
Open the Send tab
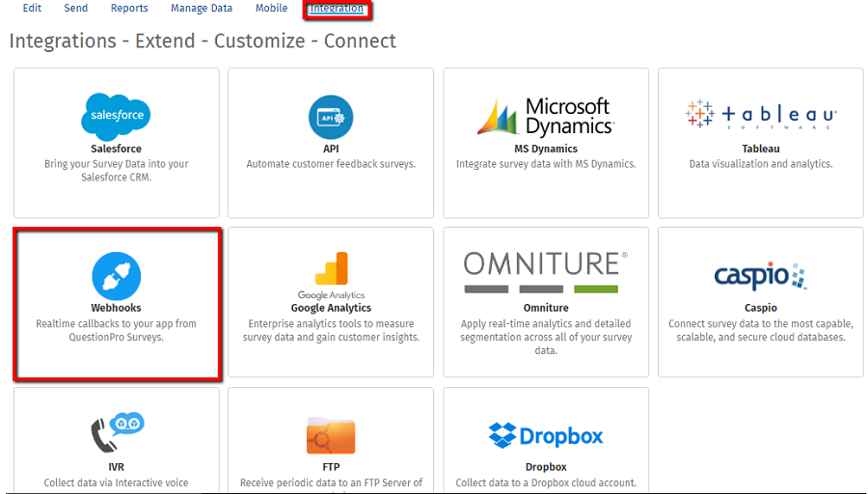76,9
